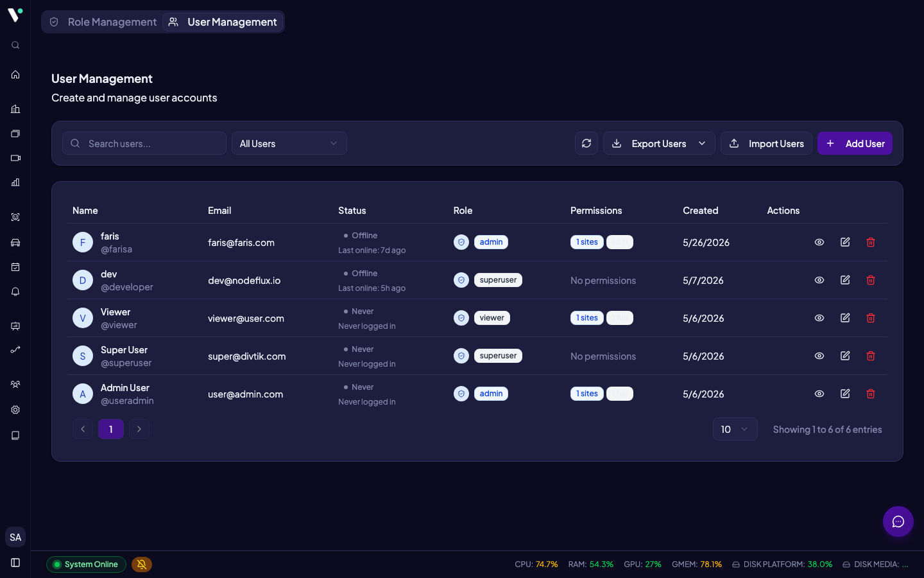Go to the previous page using the left chevron
The image size is (924, 578).
(x=83, y=429)
